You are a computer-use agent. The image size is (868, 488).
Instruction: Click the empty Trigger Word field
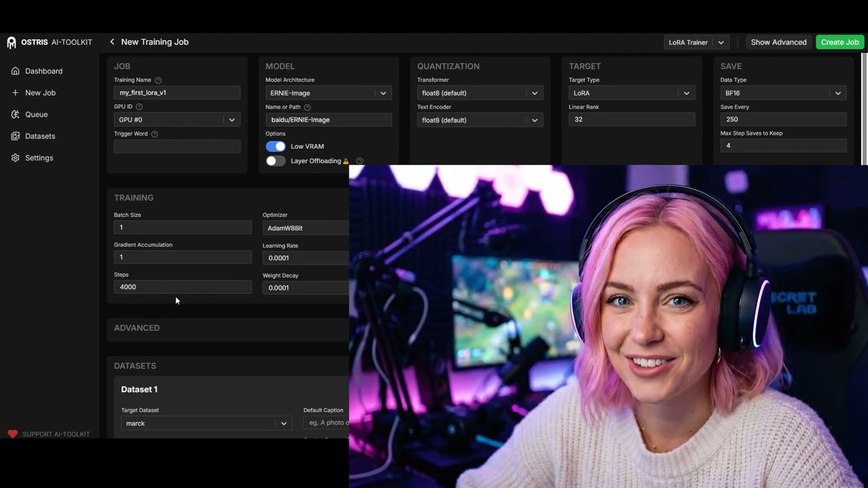177,146
